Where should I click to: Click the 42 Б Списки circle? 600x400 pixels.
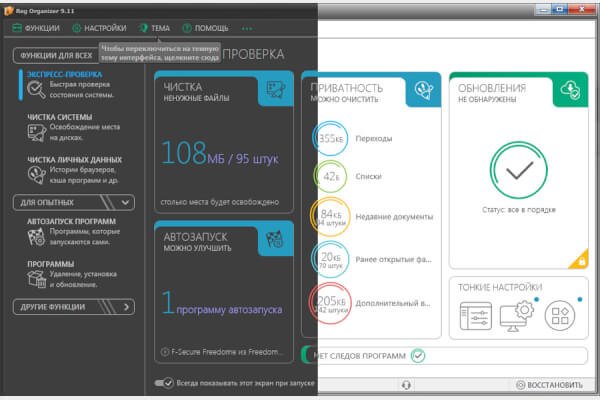click(330, 176)
